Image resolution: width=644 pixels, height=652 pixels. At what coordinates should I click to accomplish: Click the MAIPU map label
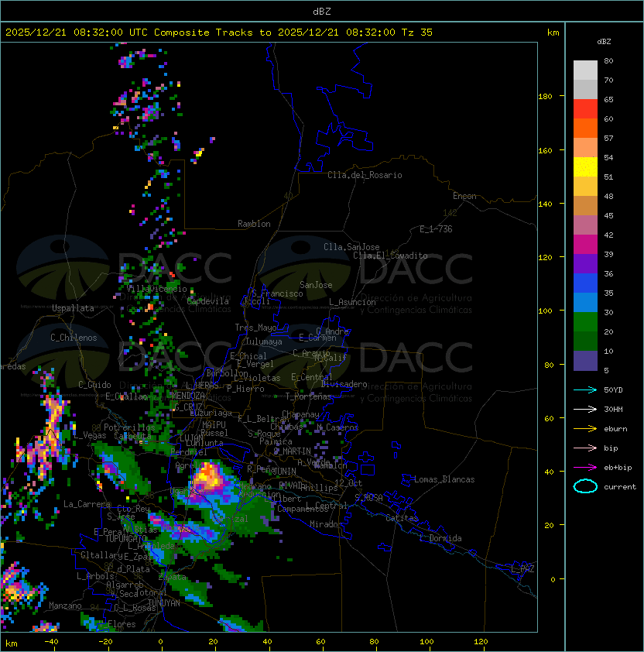click(x=214, y=425)
